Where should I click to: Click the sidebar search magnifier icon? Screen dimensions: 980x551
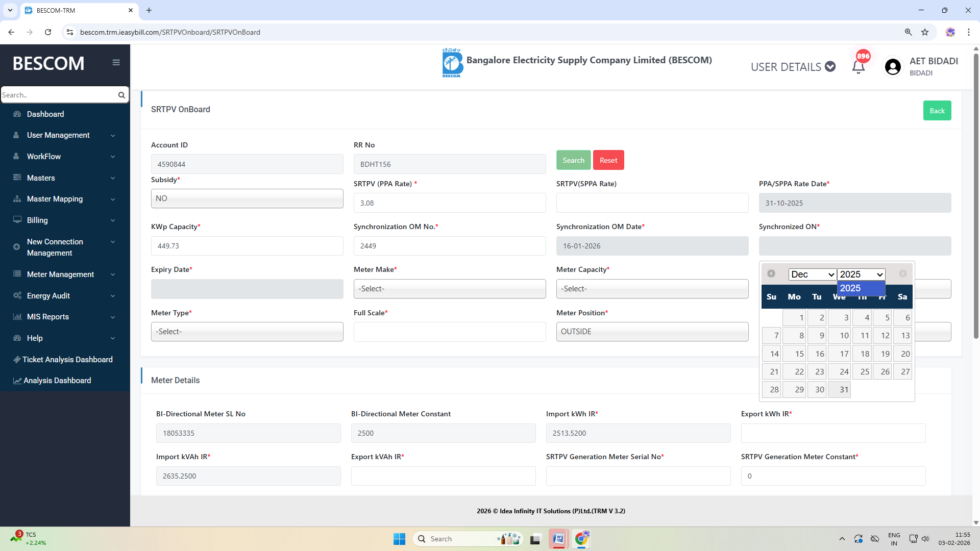[121, 95]
